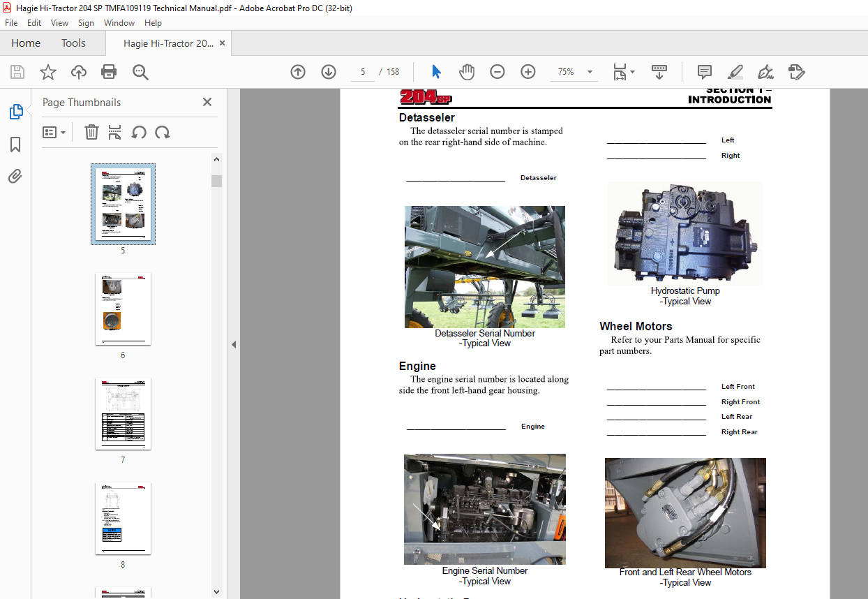Click the thumbnails scrollbar up arrow
The height and width of the screenshot is (599, 868).
[x=216, y=159]
